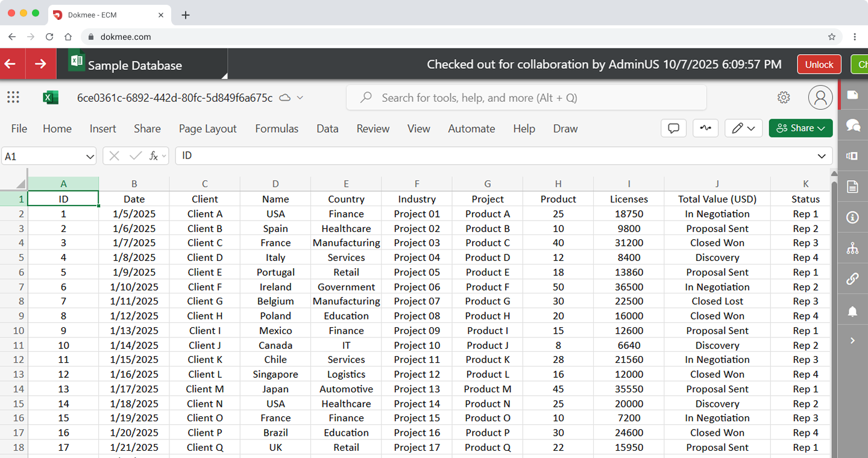The image size is (868, 458).
Task: Click the formula bar confirm checkmark icon
Action: 136,156
